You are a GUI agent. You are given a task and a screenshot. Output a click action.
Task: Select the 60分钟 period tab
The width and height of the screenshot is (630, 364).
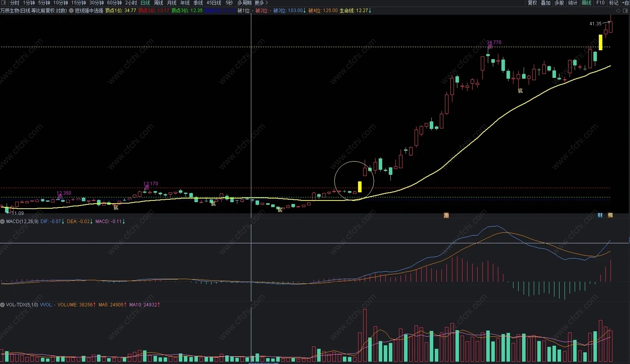click(115, 3)
